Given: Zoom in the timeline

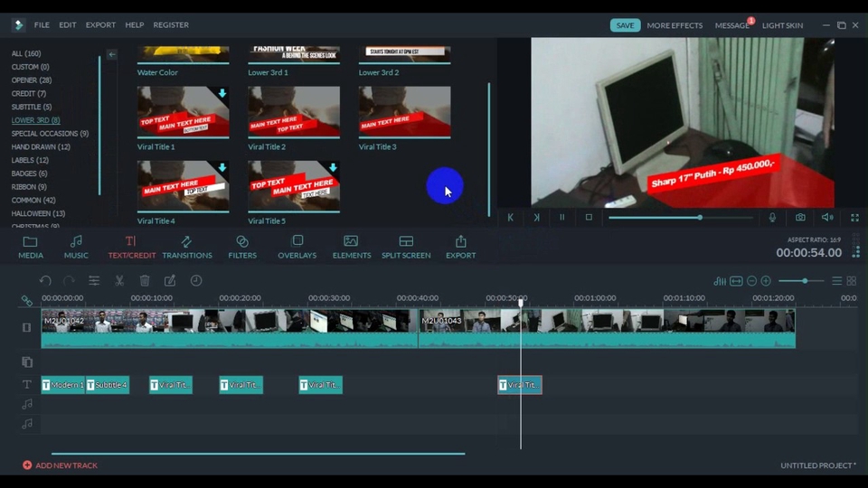Looking at the screenshot, I should tap(766, 281).
